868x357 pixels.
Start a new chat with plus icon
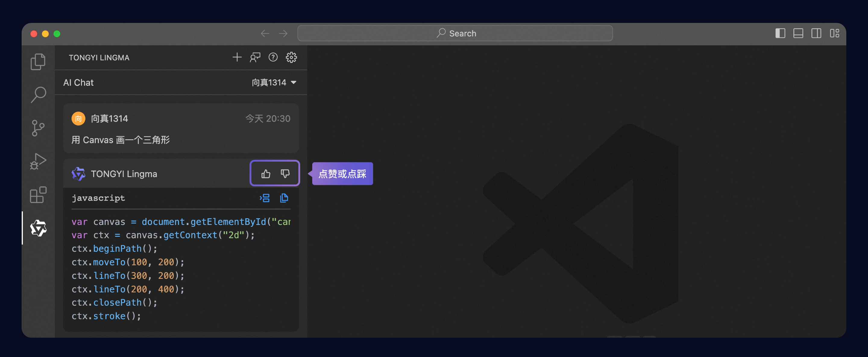(x=237, y=57)
